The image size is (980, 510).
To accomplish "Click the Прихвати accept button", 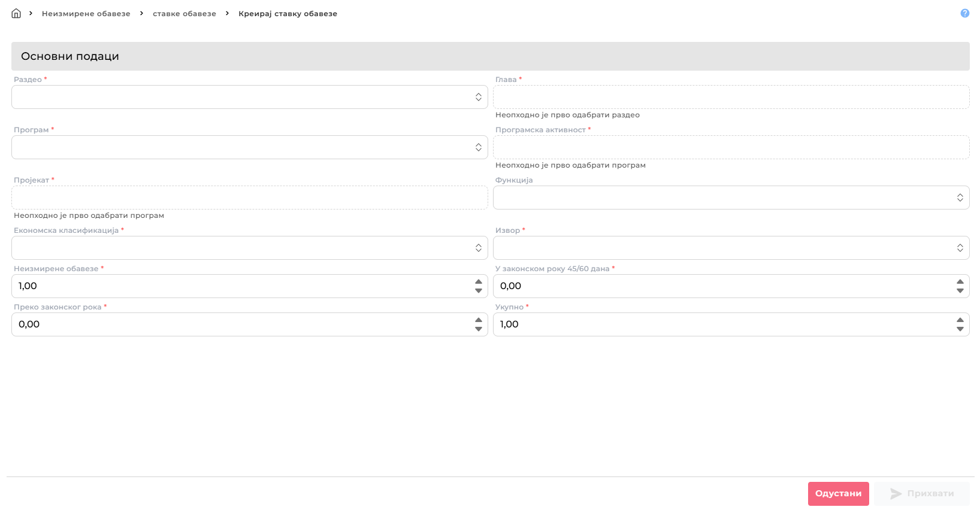I will click(x=921, y=494).
